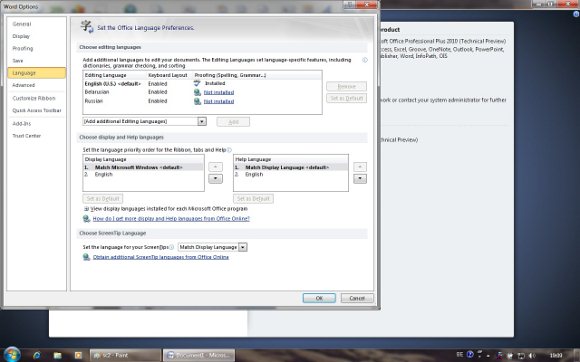Open the General options category

[x=36, y=24]
